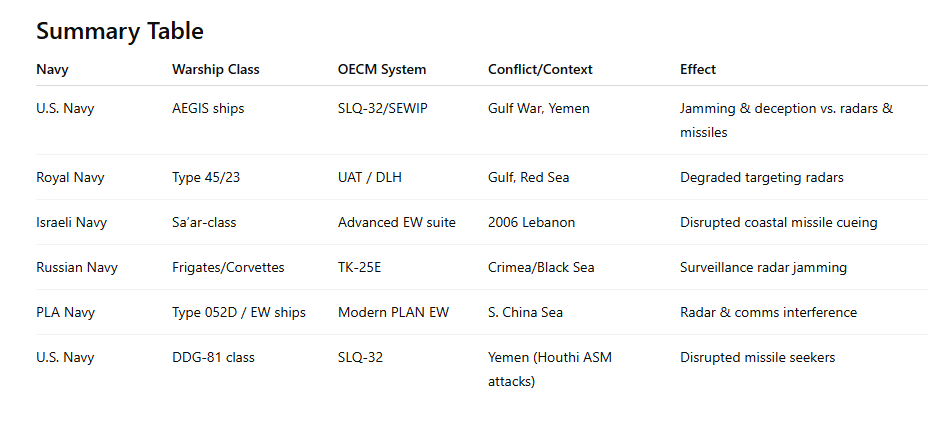Select the Type 052D / EW ships cell
The width and height of the screenshot is (936, 422).
(238, 313)
